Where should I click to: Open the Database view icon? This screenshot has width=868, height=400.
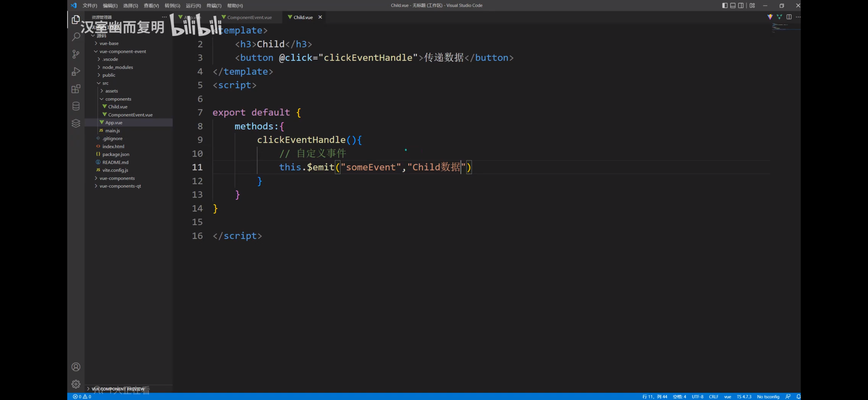tap(76, 106)
